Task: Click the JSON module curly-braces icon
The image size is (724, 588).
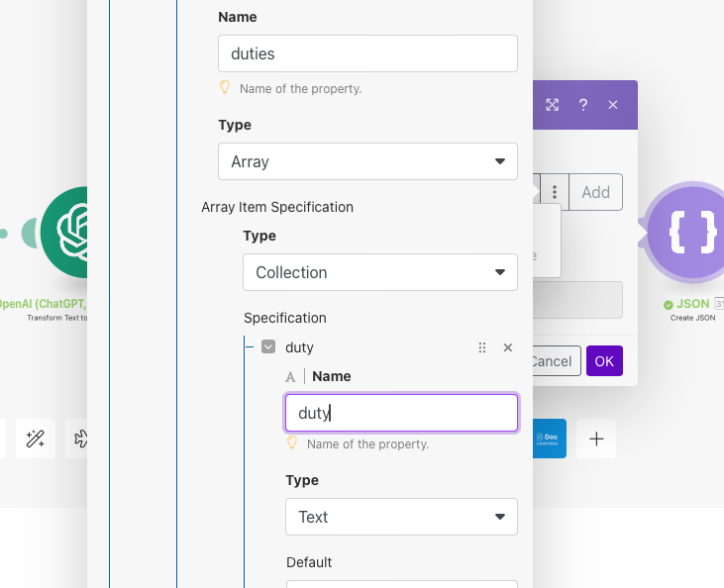Action: 691,233
